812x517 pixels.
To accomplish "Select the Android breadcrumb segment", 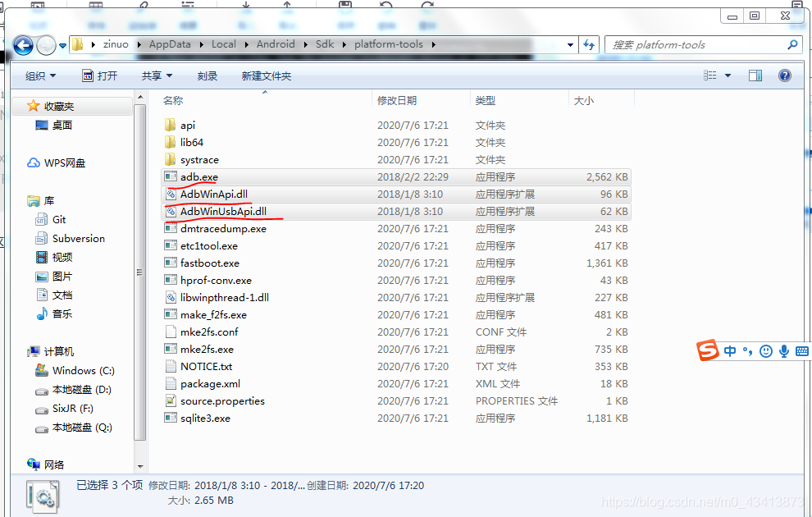I will pos(276,44).
